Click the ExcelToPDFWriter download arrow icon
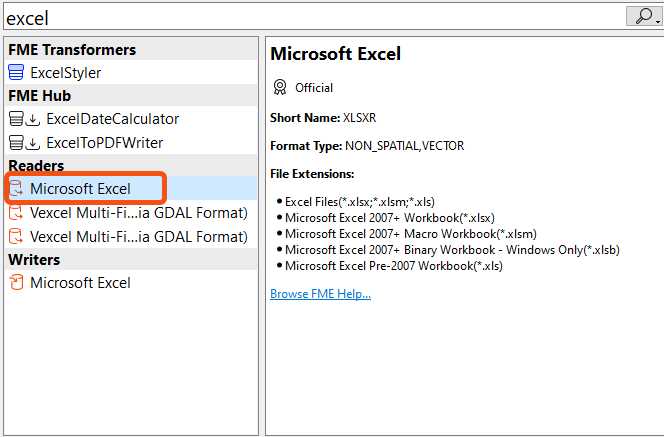Viewport: 664px width, 437px height. 33,144
